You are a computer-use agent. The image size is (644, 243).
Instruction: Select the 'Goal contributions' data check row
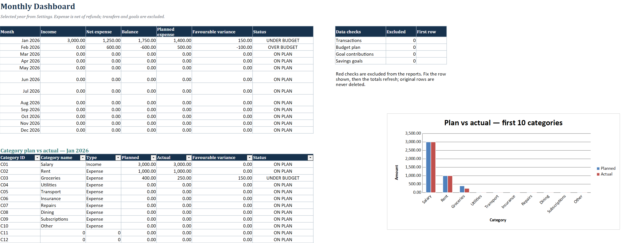tap(391, 54)
